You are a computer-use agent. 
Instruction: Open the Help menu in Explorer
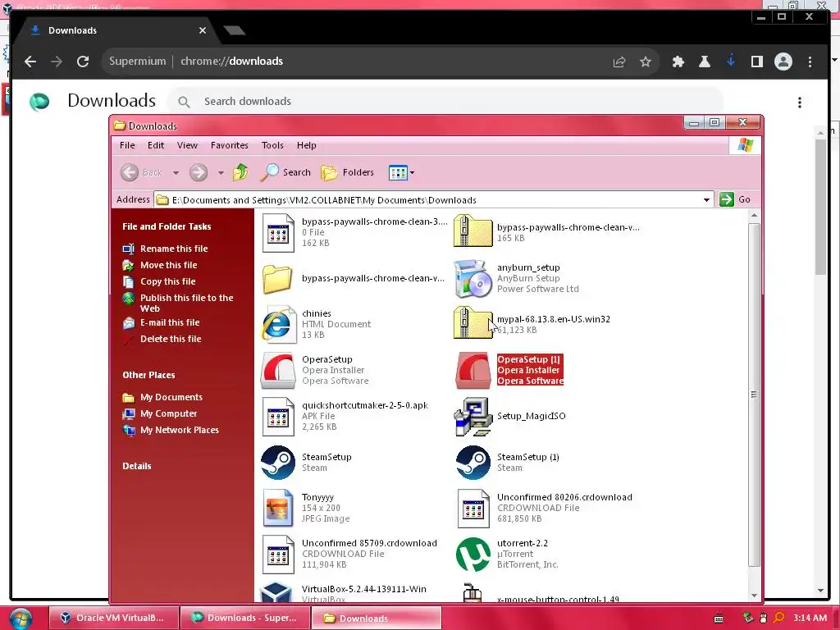click(x=307, y=145)
